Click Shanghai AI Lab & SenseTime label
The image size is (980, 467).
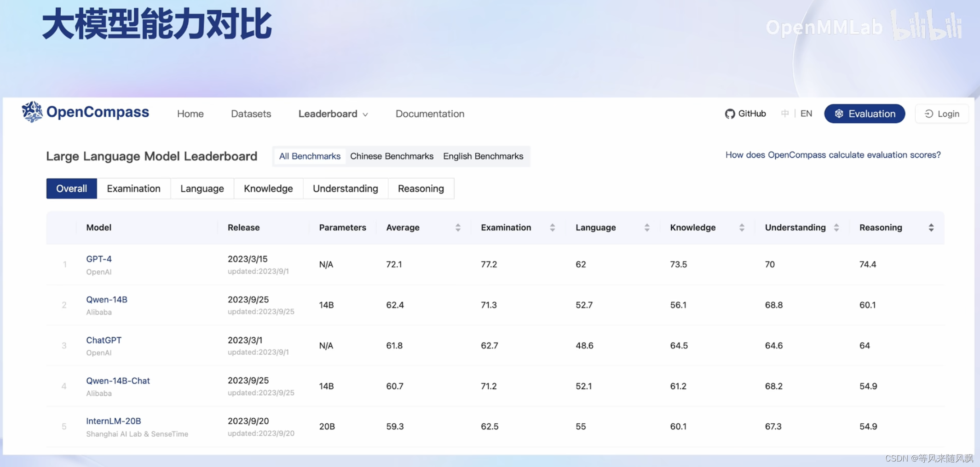pyautogui.click(x=137, y=434)
